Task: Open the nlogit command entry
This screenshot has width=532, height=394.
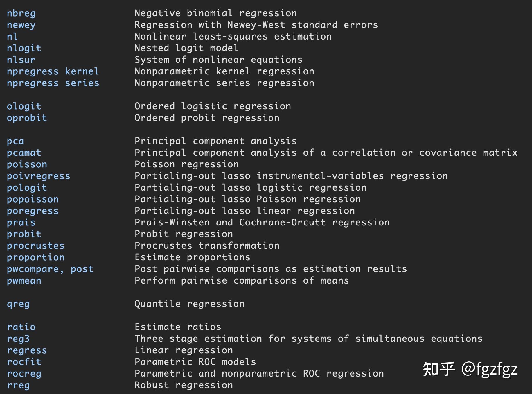Action: (24, 48)
